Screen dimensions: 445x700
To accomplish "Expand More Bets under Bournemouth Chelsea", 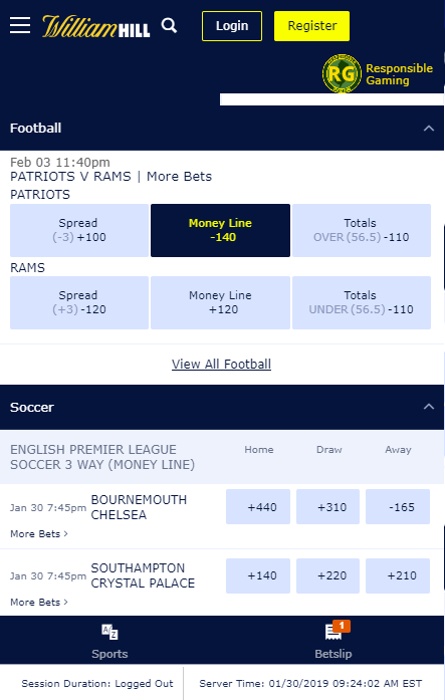I will (x=39, y=534).
